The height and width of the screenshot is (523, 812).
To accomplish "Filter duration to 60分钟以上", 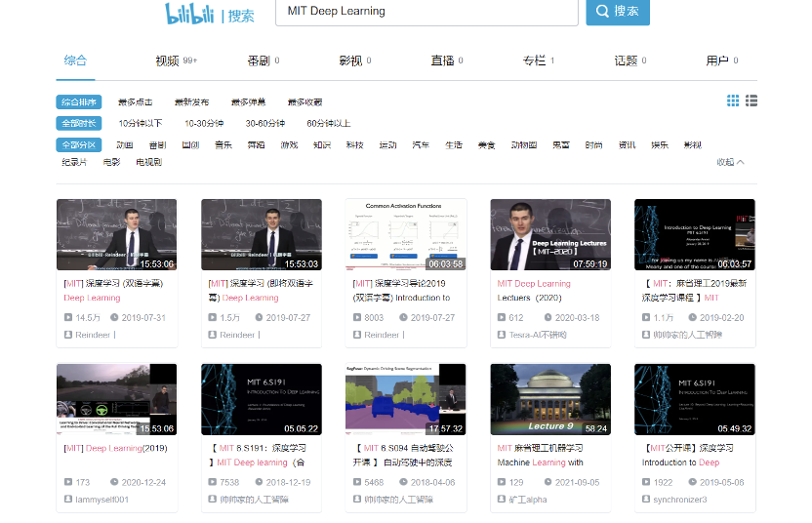I will coord(328,123).
